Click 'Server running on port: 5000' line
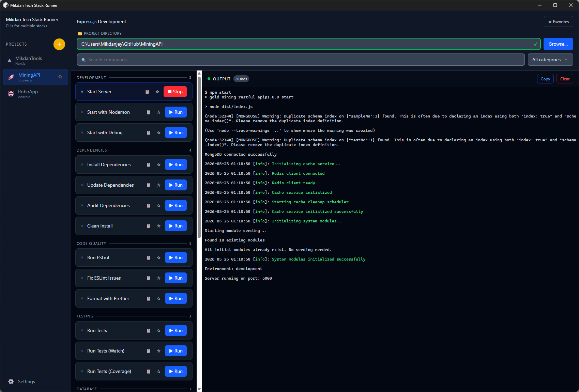 (x=238, y=278)
